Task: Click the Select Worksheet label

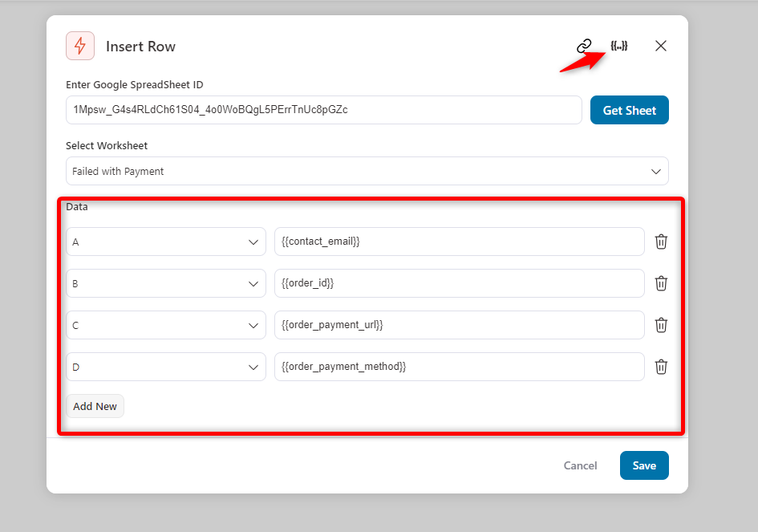Action: [107, 145]
